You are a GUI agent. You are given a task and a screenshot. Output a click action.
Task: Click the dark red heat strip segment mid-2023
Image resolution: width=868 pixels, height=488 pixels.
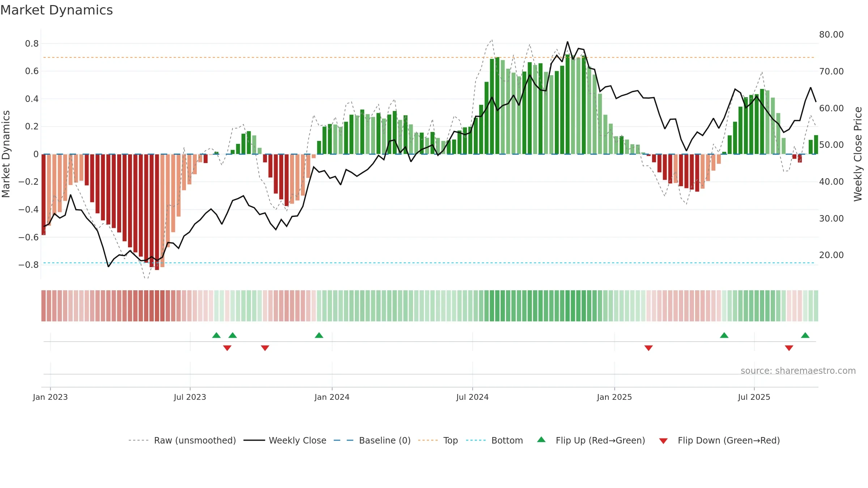coord(157,306)
